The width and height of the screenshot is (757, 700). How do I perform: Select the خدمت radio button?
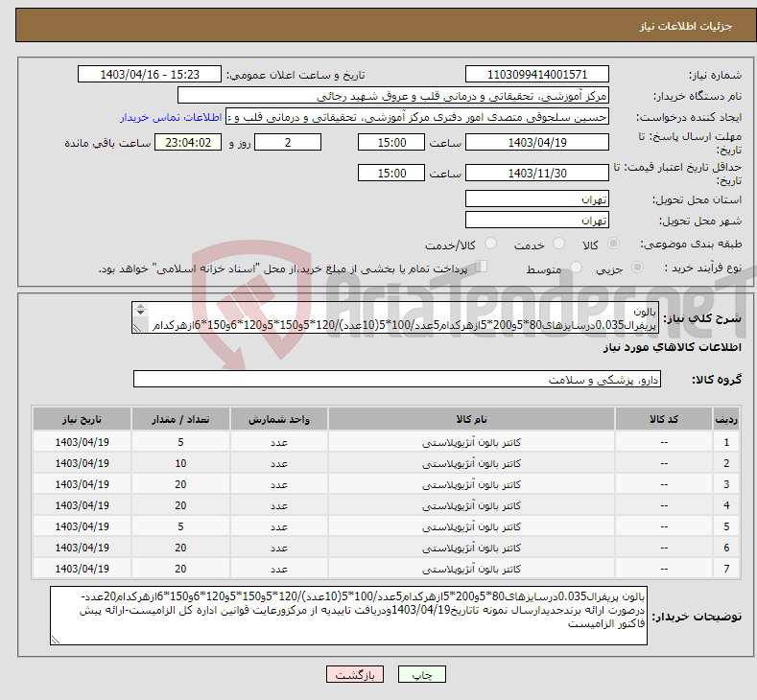tap(558, 244)
